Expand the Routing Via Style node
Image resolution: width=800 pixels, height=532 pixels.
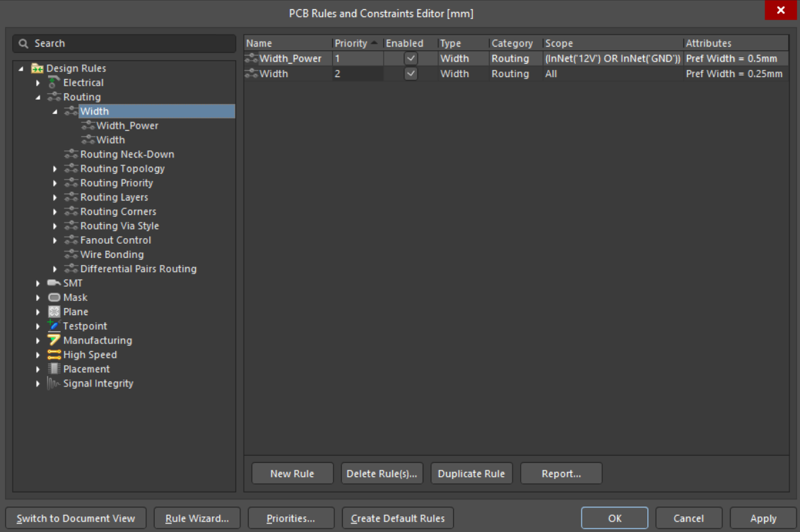[56, 226]
